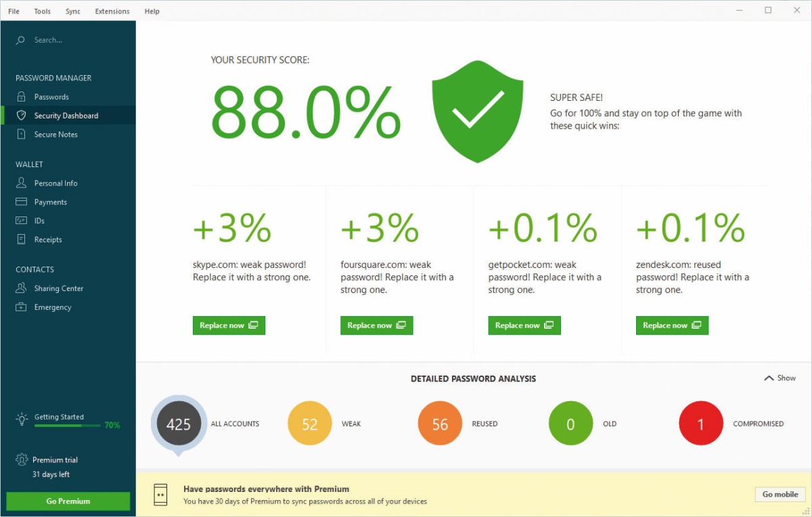Click the skype.com +3% value
This screenshot has width=812, height=517.
[232, 228]
